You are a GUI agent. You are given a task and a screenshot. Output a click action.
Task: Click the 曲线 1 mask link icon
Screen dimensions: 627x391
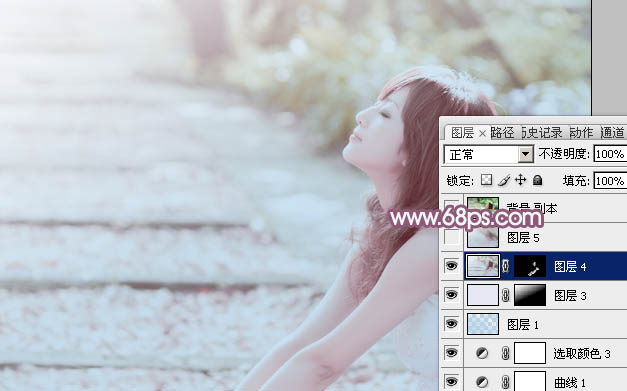coord(506,382)
